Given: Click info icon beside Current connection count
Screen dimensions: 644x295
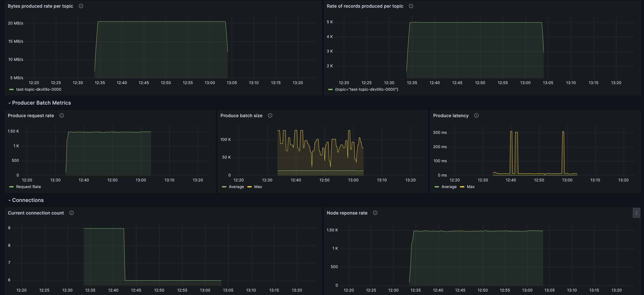Looking at the screenshot, I should click(x=72, y=213).
